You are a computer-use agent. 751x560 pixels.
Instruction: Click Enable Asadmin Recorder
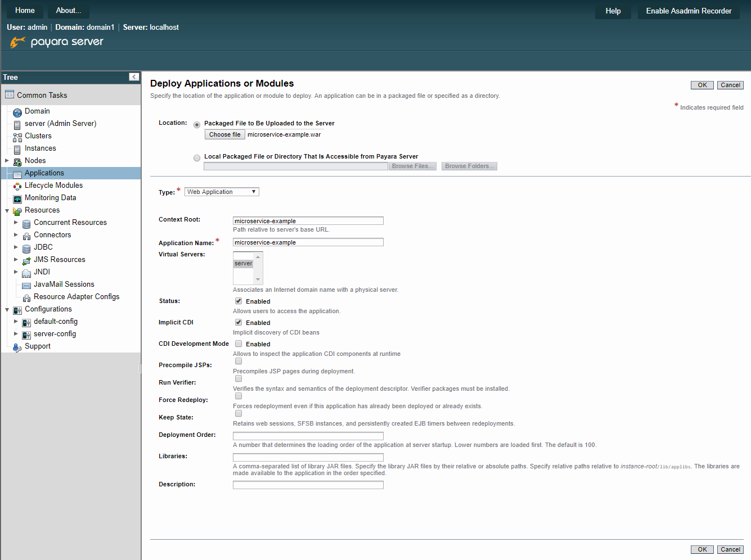tap(688, 10)
